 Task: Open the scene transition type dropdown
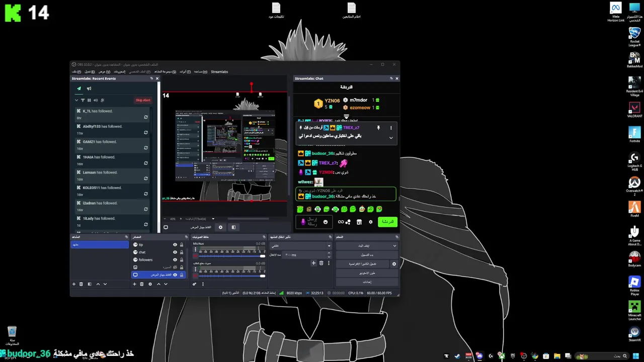pyautogui.click(x=301, y=246)
